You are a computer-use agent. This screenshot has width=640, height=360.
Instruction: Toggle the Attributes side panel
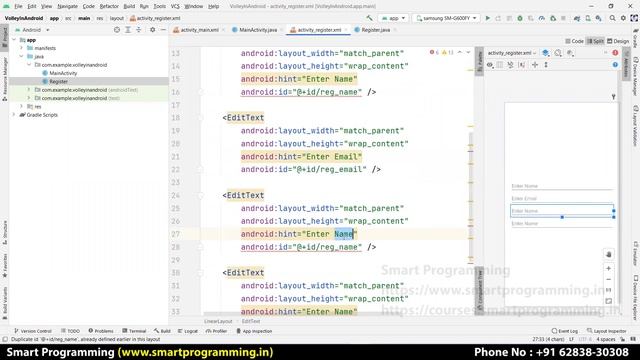coord(626,65)
